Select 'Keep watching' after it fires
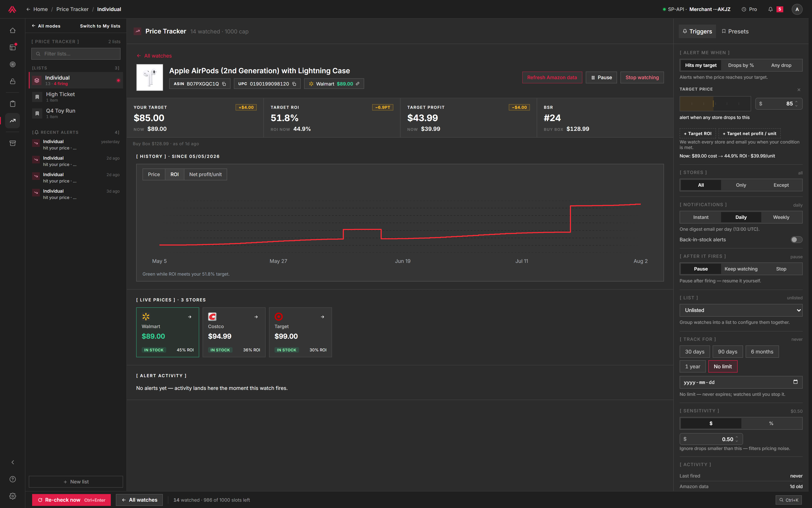This screenshot has width=812, height=508. point(741,269)
